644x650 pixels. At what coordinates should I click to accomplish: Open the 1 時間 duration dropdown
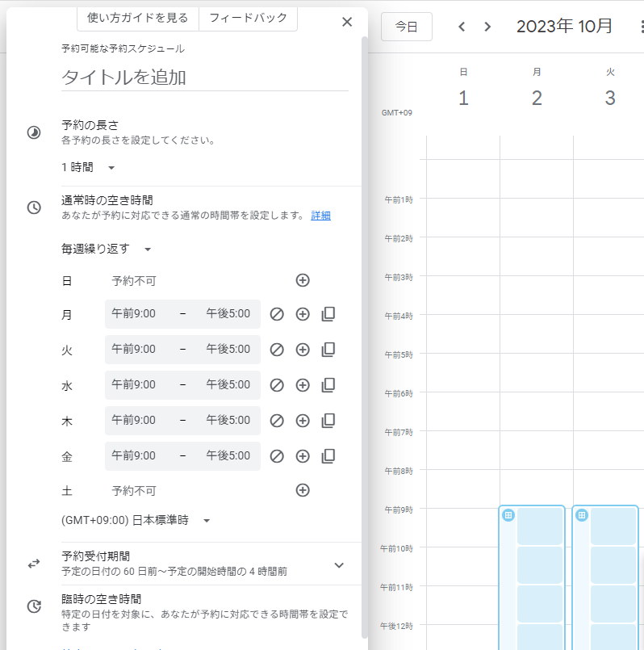click(88, 167)
